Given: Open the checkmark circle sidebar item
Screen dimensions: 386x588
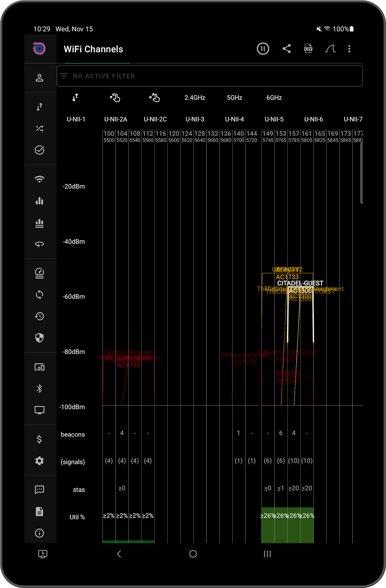Looking at the screenshot, I should 39,150.
